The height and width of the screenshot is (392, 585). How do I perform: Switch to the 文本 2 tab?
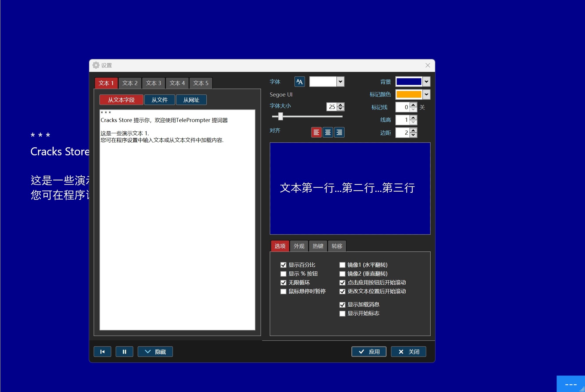130,83
